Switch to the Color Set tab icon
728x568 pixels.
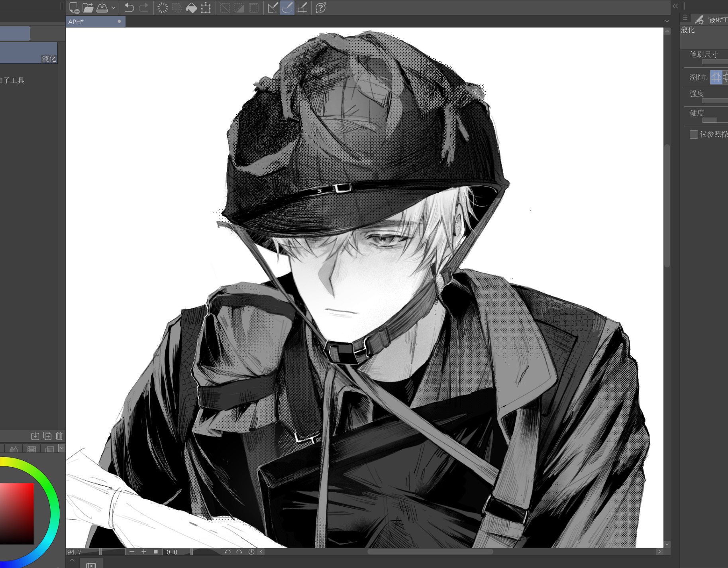click(x=49, y=449)
